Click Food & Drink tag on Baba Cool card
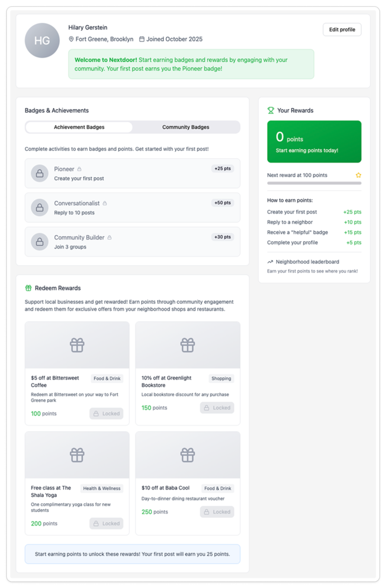The width and height of the screenshot is (386, 588). point(218,489)
